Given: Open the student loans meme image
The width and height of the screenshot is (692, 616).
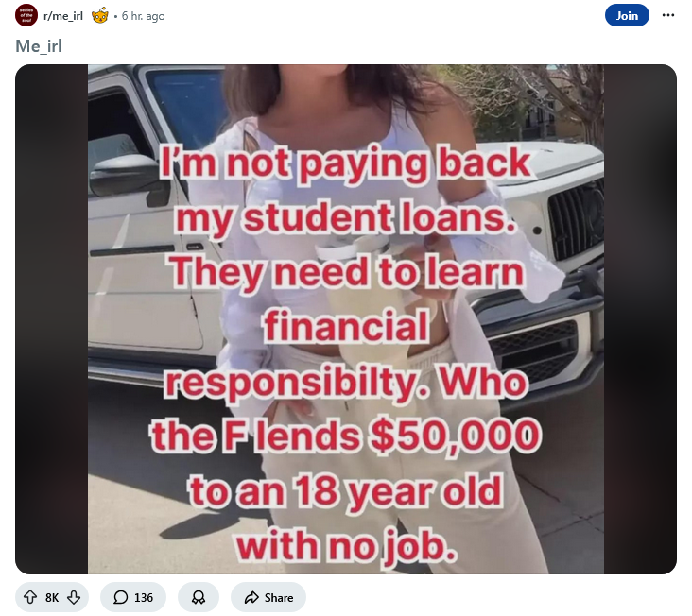Looking at the screenshot, I should click(346, 319).
